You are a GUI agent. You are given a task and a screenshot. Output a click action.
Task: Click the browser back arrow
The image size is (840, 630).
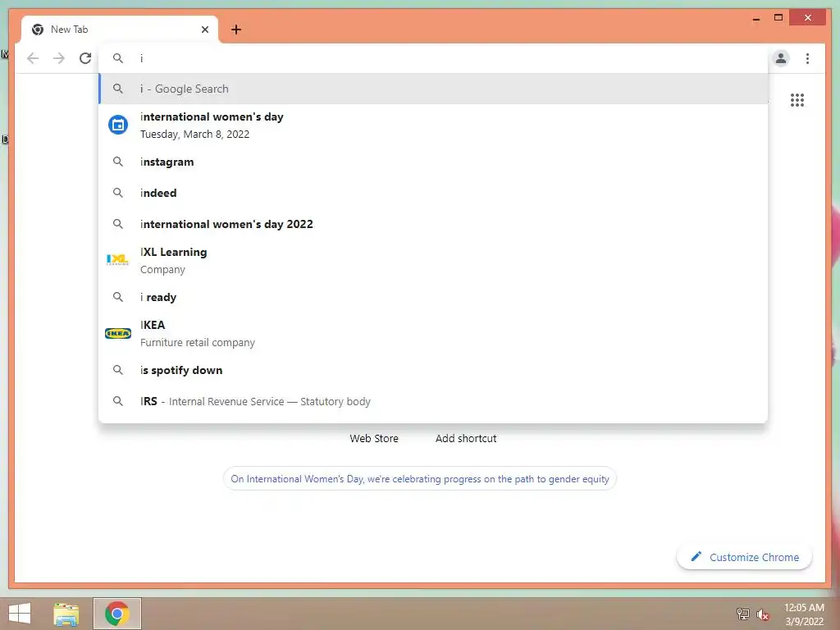[33, 58]
